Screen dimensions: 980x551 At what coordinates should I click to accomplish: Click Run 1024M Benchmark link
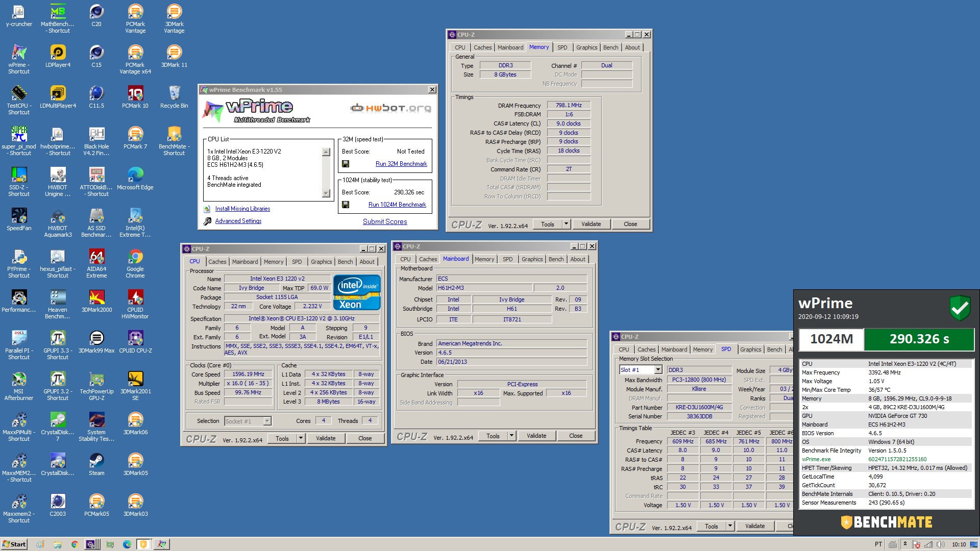397,205
